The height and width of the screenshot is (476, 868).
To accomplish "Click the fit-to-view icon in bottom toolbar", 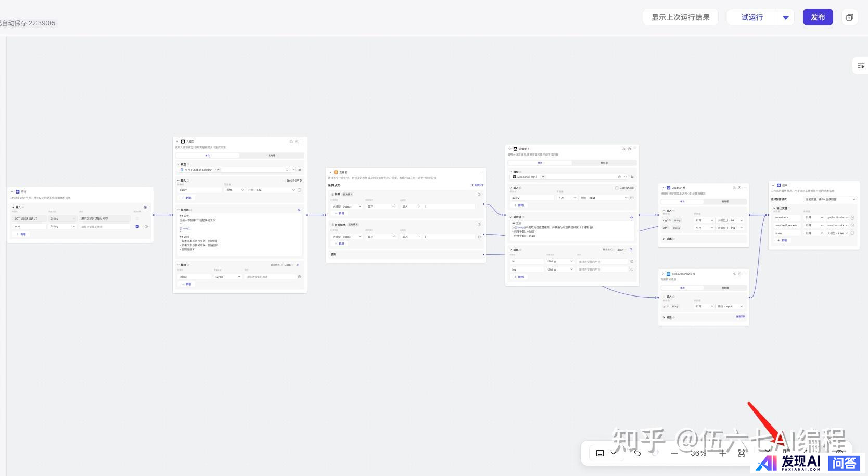I will pos(742,453).
